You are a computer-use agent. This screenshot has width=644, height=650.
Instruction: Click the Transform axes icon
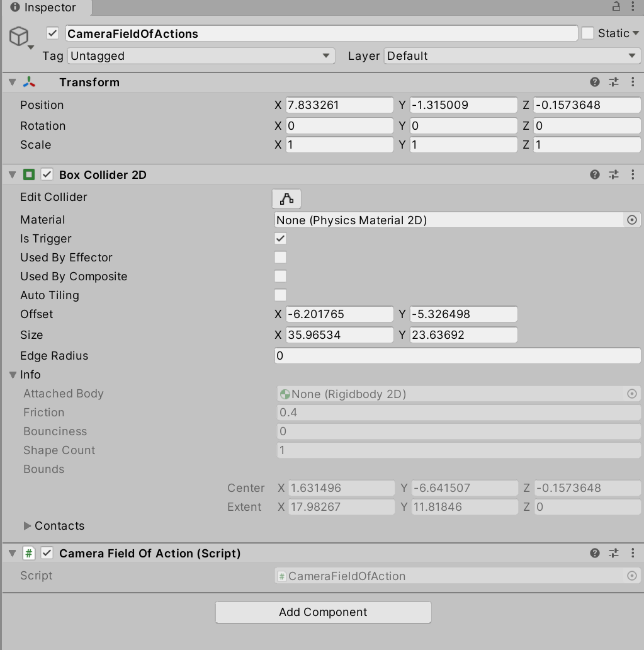point(29,82)
